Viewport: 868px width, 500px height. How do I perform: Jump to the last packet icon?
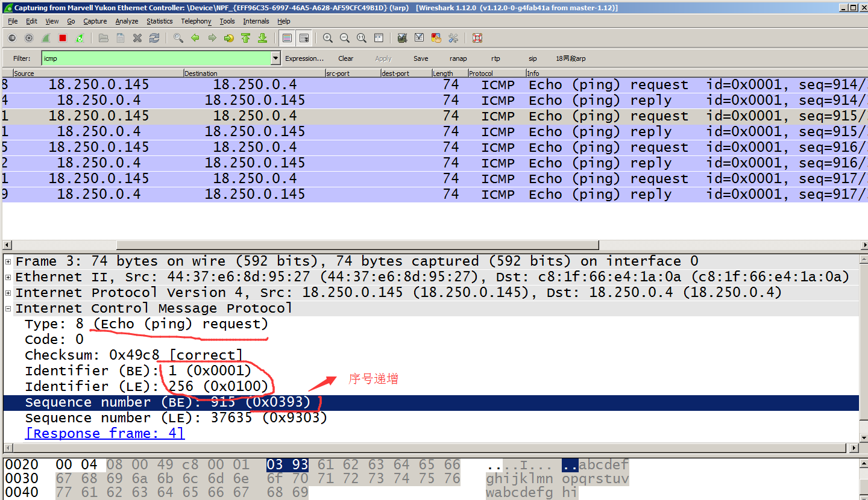click(x=263, y=38)
